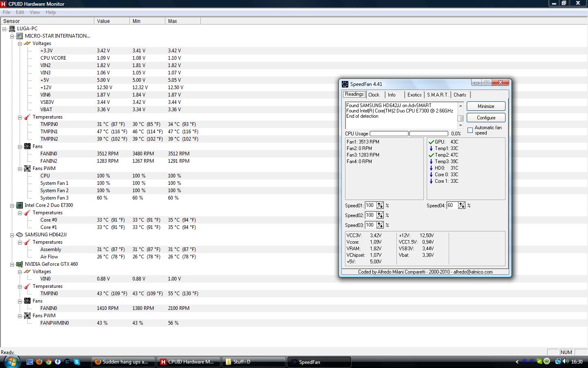Collapse the motherboard Temperatures node
Viewport: 588px width, 368px height.
coord(20,117)
